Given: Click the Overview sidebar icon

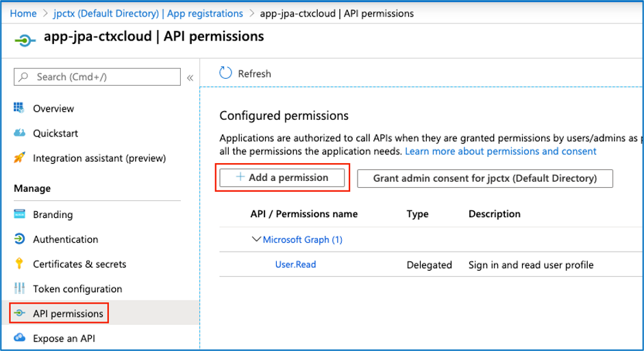Looking at the screenshot, I should click(19, 108).
